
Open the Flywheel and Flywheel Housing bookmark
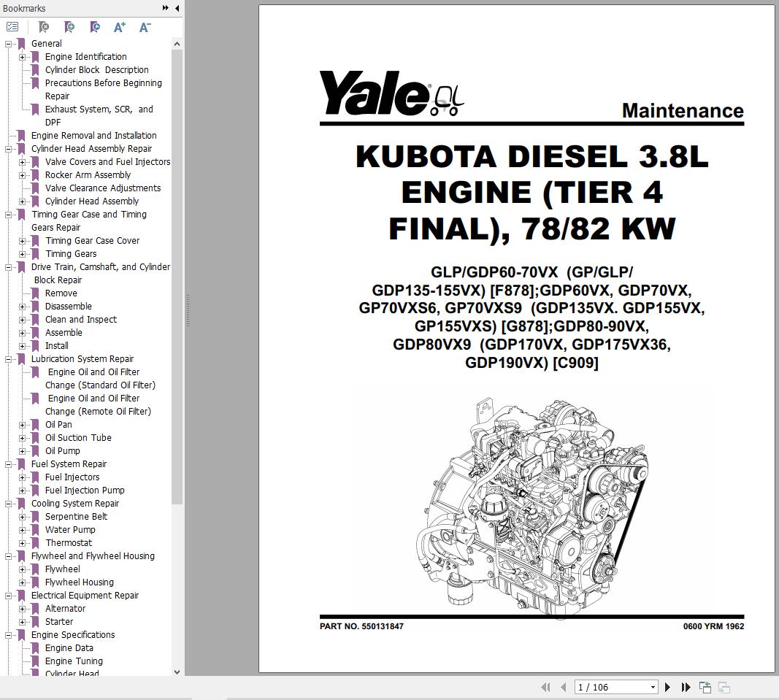click(93, 556)
